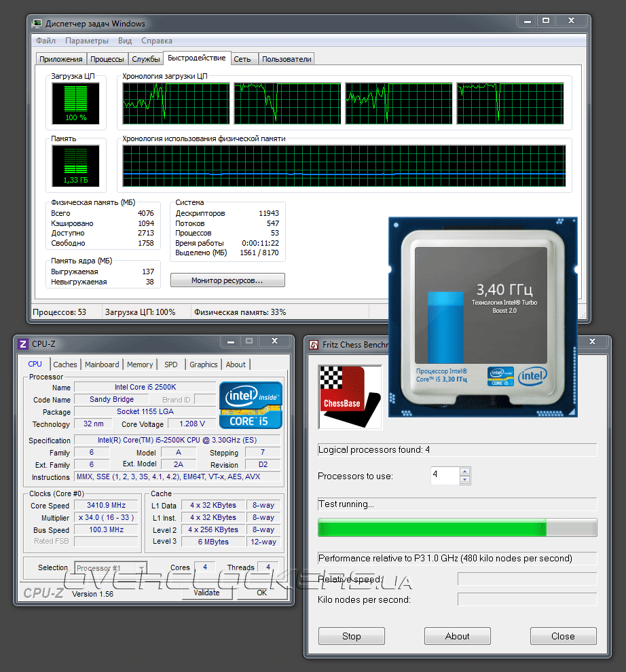Switch to the Mainboard tab in CPU-Z

tap(102, 365)
